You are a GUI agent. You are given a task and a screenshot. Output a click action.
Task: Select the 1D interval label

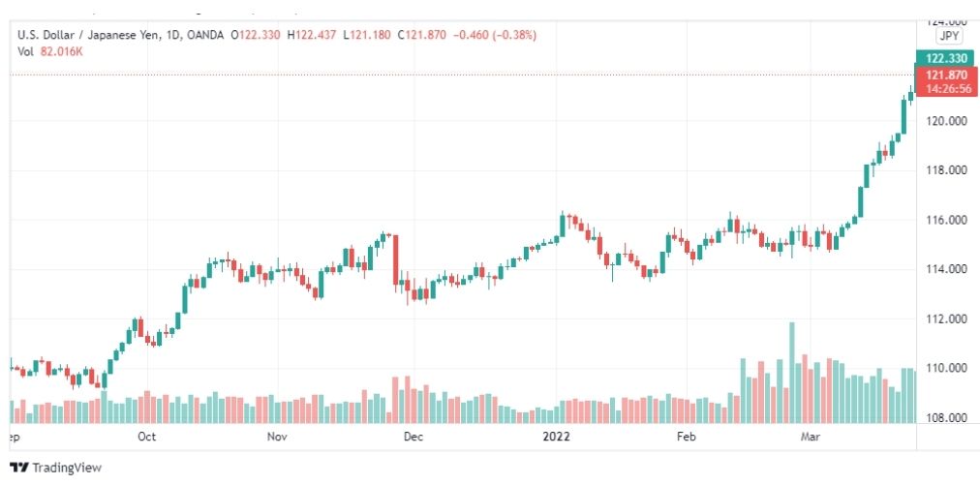pyautogui.click(x=171, y=36)
